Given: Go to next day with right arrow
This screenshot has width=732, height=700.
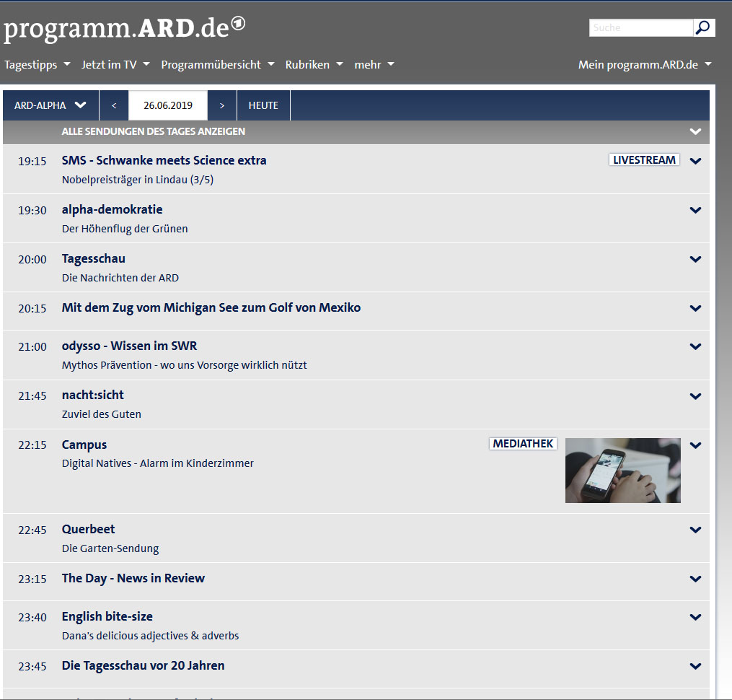Looking at the screenshot, I should [222, 105].
